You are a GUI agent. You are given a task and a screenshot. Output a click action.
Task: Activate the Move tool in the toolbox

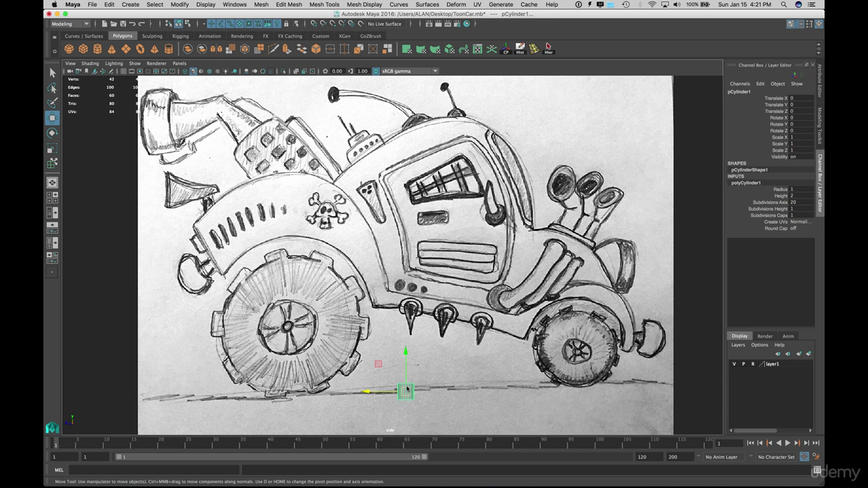(52, 118)
